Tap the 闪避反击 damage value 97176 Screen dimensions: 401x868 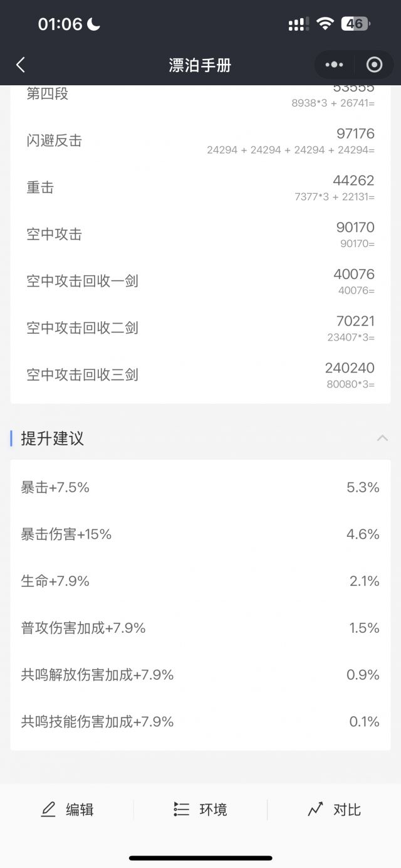[355, 134]
